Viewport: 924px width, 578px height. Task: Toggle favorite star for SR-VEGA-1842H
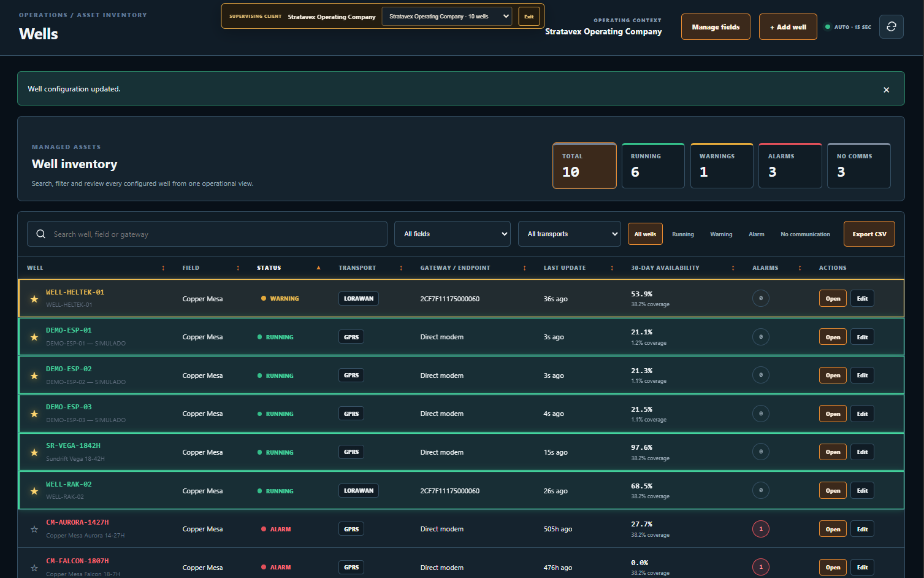click(x=34, y=452)
